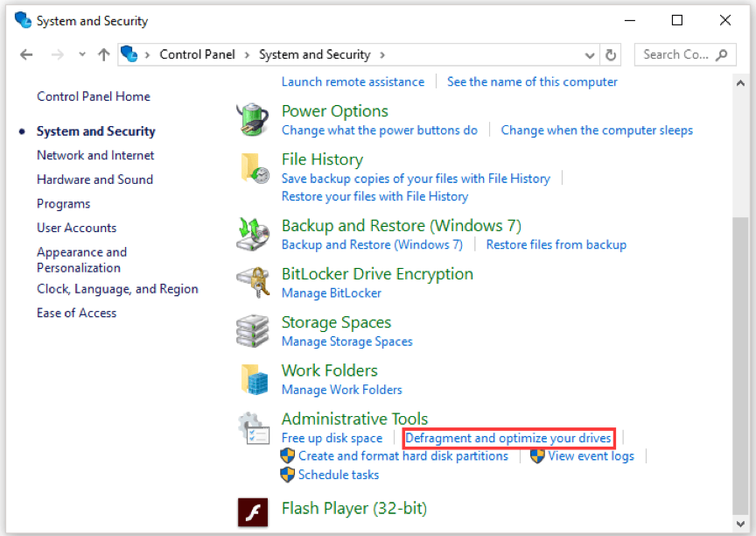Open Appearance and Personalization category

[x=82, y=259]
